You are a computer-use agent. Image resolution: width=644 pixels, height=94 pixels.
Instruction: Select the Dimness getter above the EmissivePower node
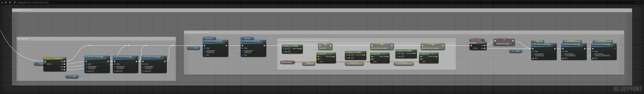tap(538, 42)
